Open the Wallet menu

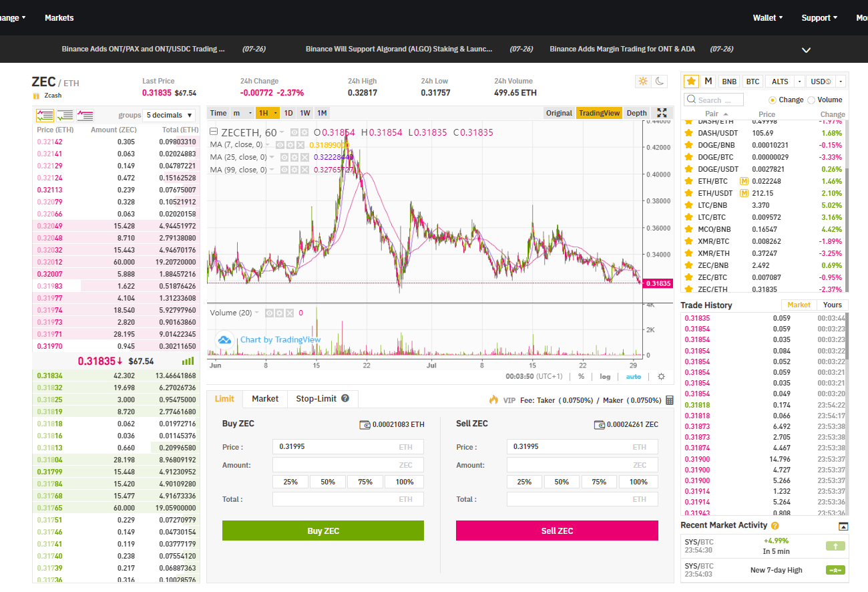click(x=767, y=18)
